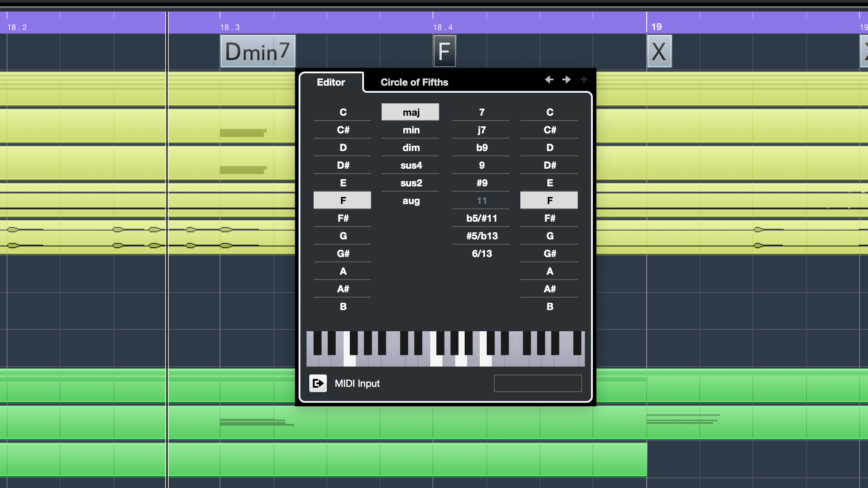Select root note D in left column
The image size is (868, 488).
point(343,148)
